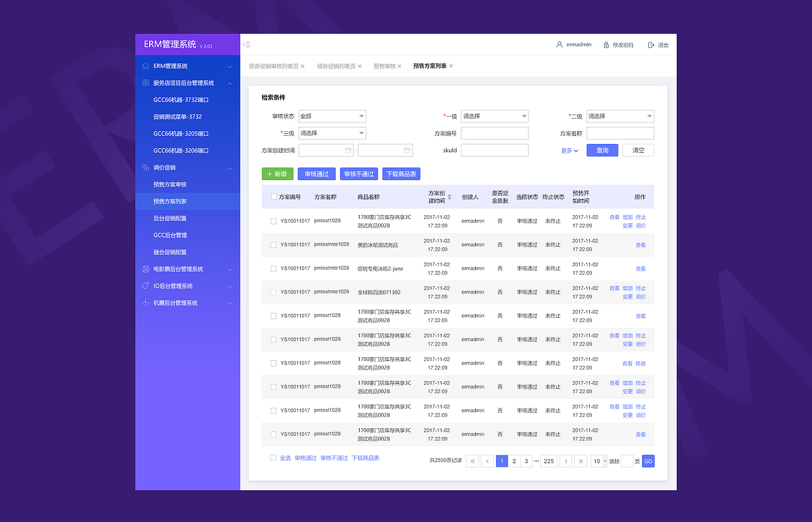Image resolution: width=812 pixels, height=522 pixels.
Task: Focus the 方案名称 input field
Action: 620,133
